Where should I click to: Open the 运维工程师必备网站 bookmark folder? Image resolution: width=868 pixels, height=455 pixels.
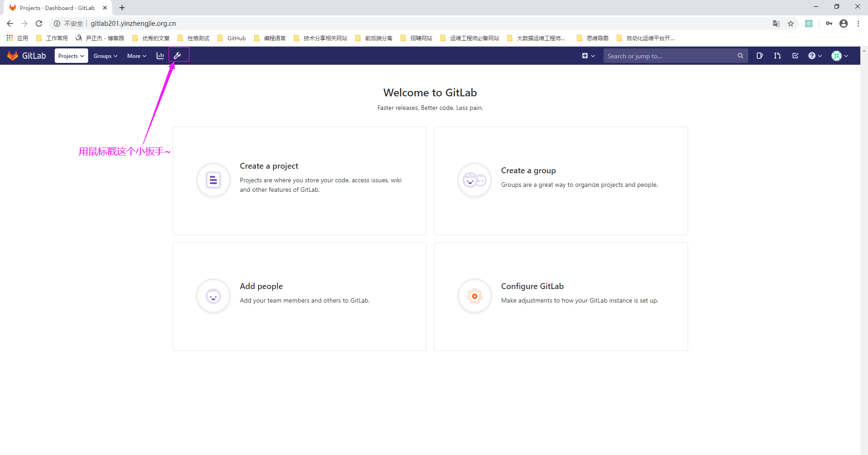[470, 38]
